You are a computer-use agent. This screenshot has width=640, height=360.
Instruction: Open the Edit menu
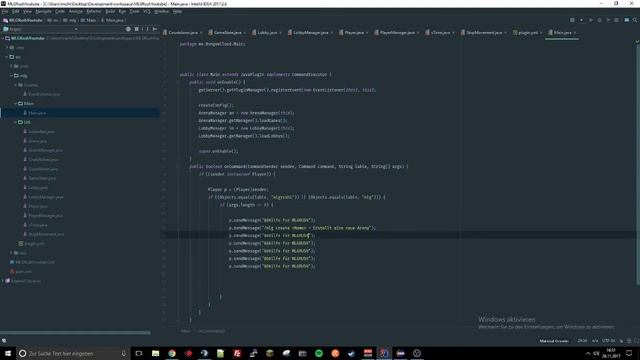[16, 11]
